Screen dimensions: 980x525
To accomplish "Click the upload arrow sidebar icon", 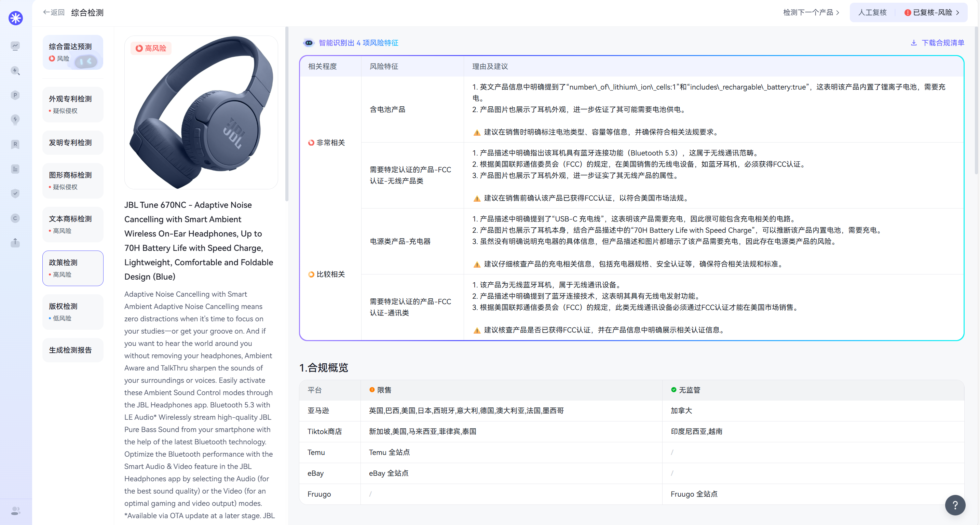I will coord(15,242).
